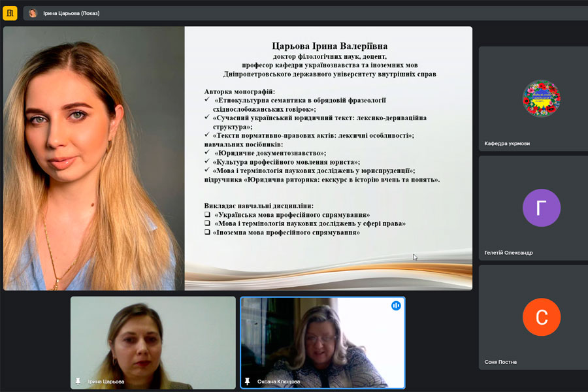
Task: Click the orange С avatar circle
Action: click(541, 317)
